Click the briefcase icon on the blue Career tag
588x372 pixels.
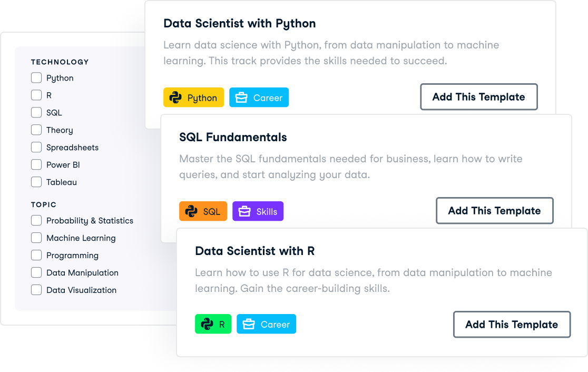(242, 97)
